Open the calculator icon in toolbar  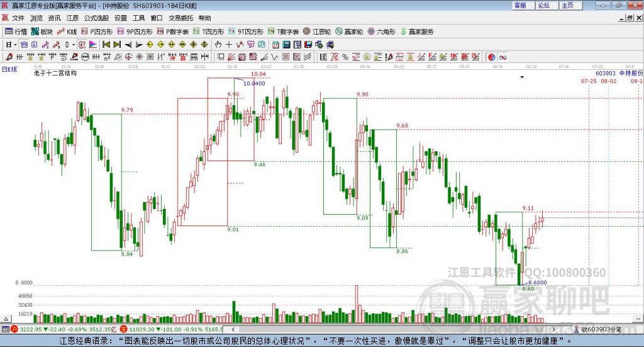click(x=286, y=45)
